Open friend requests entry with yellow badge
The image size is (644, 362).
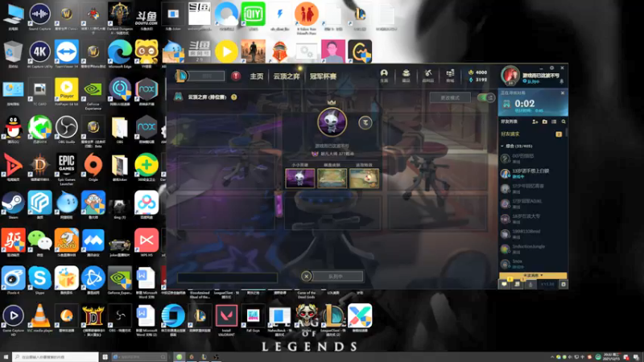532,134
